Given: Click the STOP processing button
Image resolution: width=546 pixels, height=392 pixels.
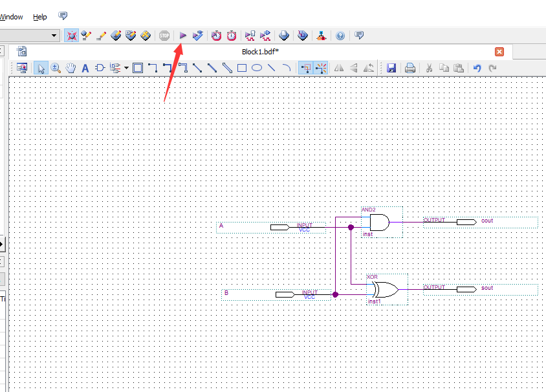Looking at the screenshot, I should click(164, 36).
